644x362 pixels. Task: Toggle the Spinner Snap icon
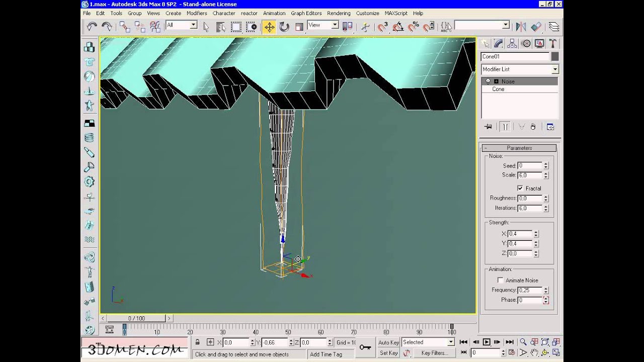[x=429, y=27]
